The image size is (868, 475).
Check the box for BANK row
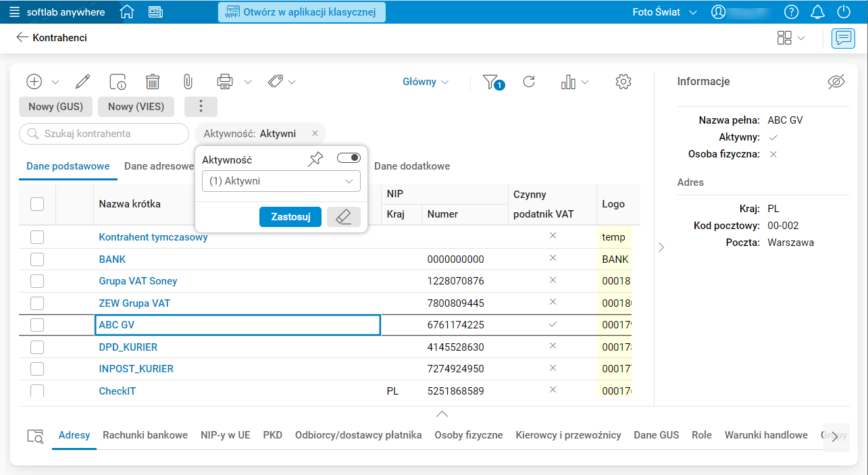click(x=37, y=259)
